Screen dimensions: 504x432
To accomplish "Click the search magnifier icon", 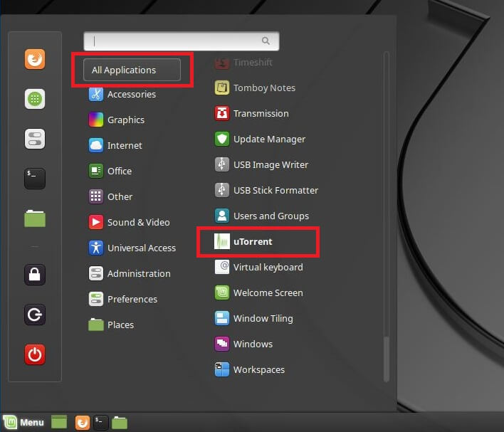I will (266, 41).
